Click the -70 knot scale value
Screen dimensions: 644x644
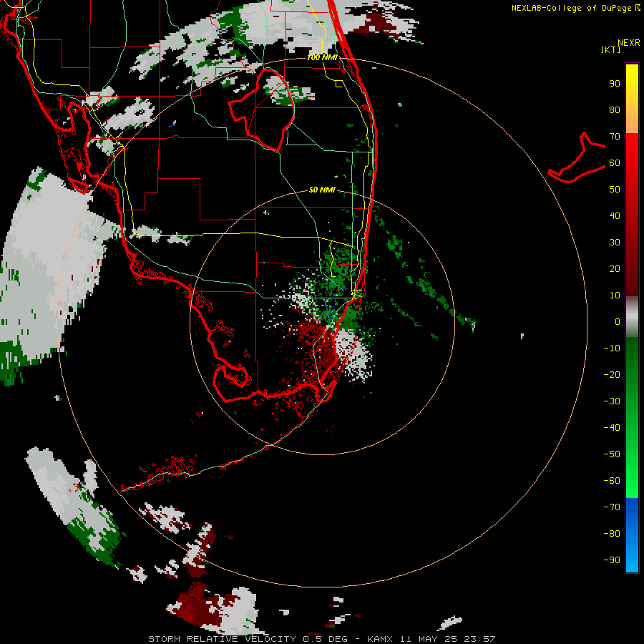[612, 507]
